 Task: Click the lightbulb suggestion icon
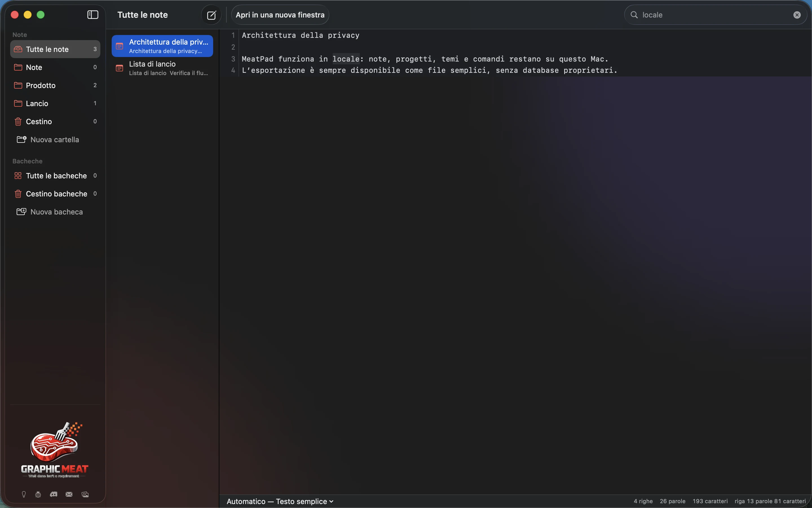[24, 494]
